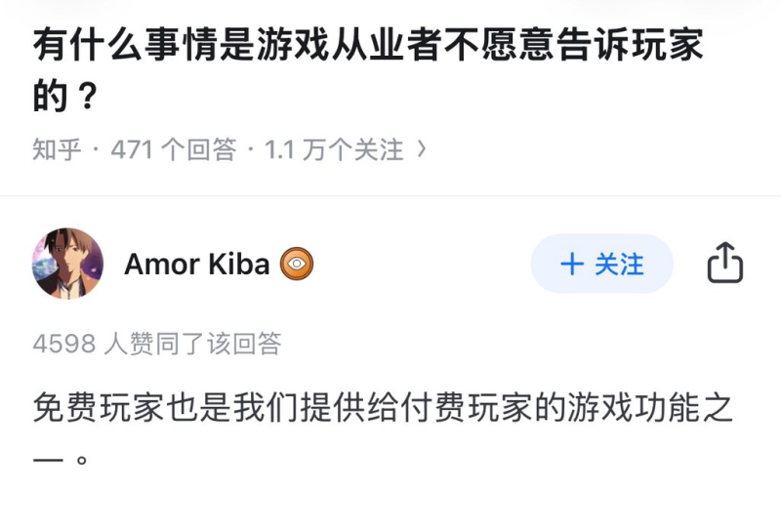Tap the plus icon in the 关注 button
This screenshot has height=532, width=781.
[571, 264]
